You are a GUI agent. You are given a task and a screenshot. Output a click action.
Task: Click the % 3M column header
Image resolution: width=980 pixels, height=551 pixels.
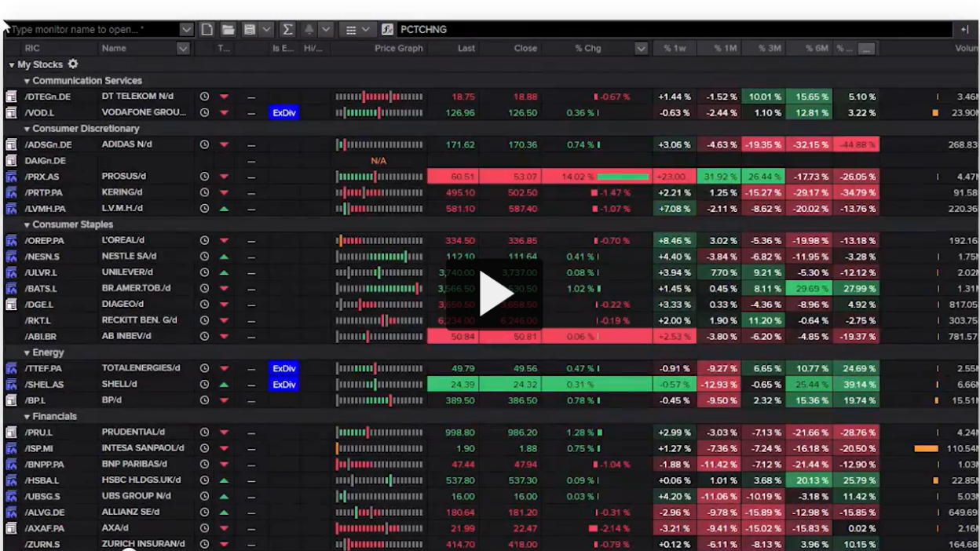(769, 49)
